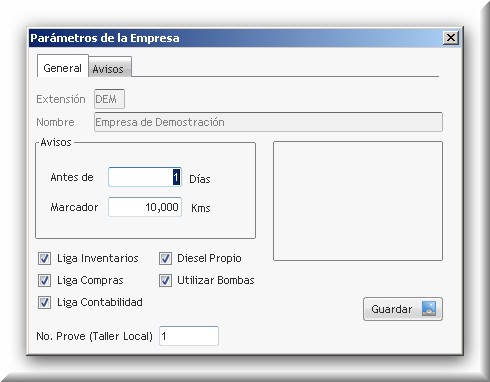
Task: Disable the Diesel Propio checkbox
Action: [x=165, y=258]
